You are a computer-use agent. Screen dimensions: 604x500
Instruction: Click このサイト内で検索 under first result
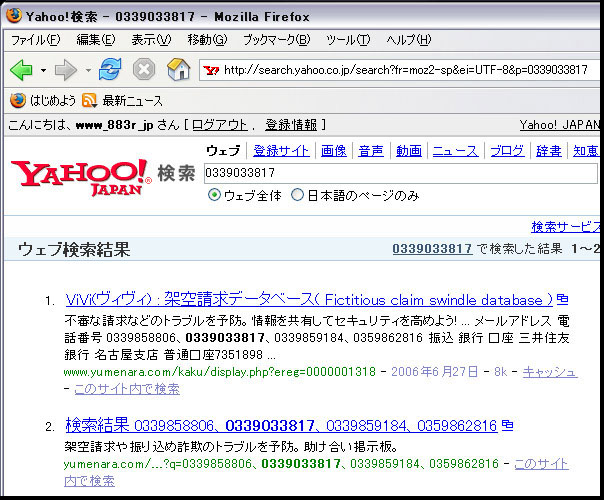tap(127, 389)
